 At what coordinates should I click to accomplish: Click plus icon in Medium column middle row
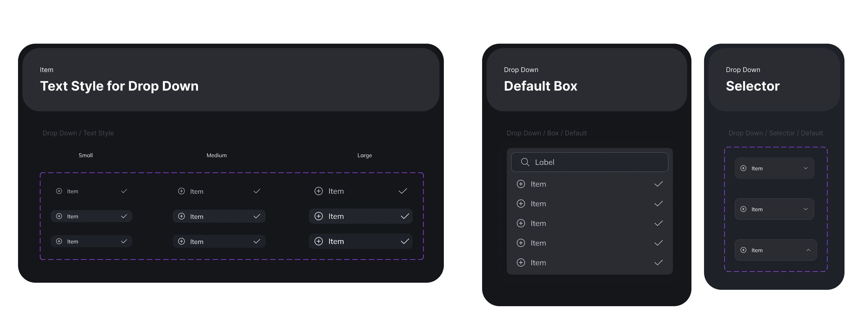pos(181,216)
